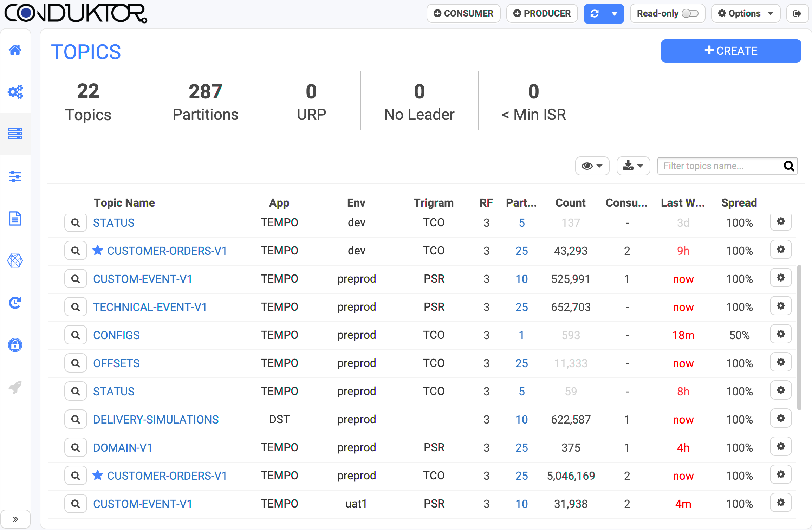Unstar the dev CUSTOMER-ORDERS-V1 topic
Image resolution: width=812 pixels, height=530 pixels.
(98, 250)
